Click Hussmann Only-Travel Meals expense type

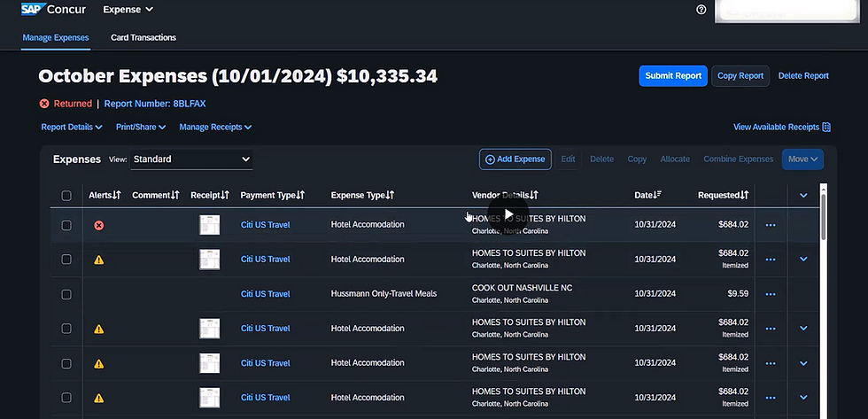tap(384, 294)
